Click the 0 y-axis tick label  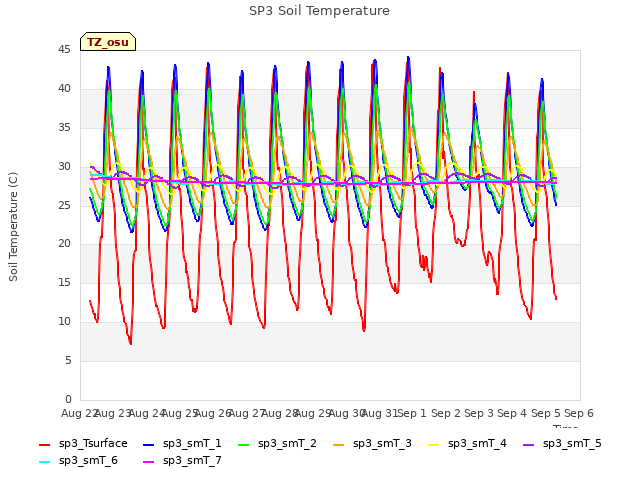(x=68, y=399)
